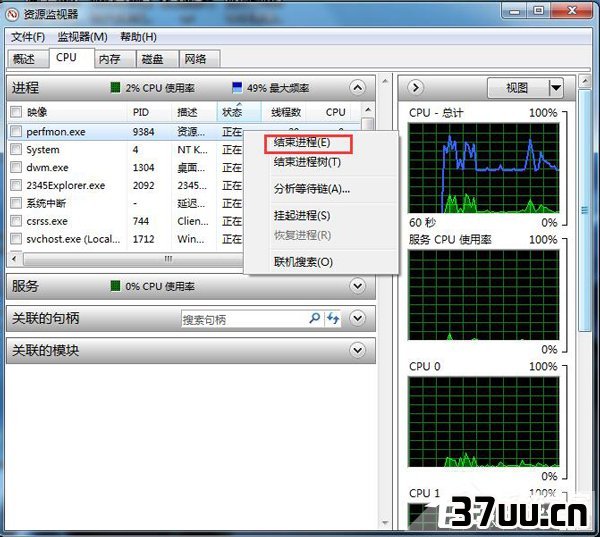The image size is (600, 537).
Task: Click PID value 1712
Action: point(143,239)
